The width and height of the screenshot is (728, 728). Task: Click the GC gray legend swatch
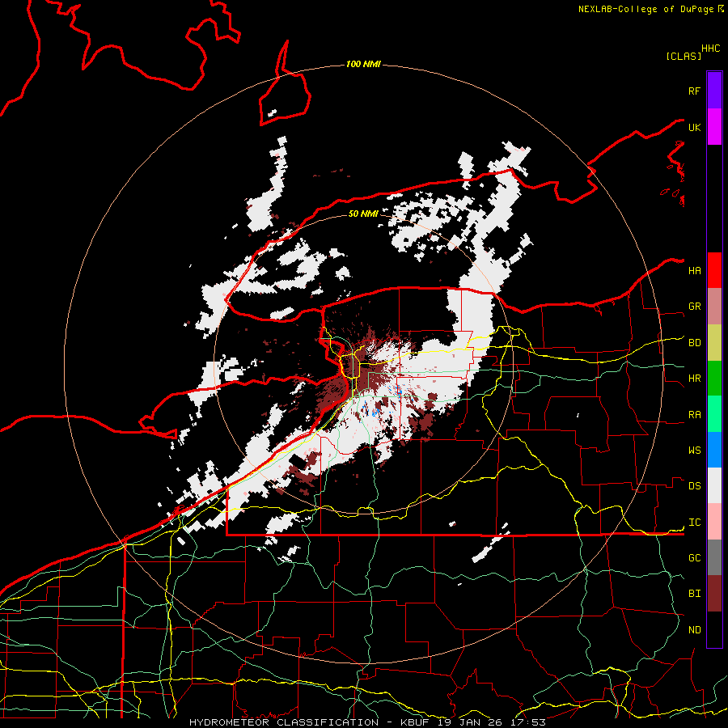[x=714, y=557]
